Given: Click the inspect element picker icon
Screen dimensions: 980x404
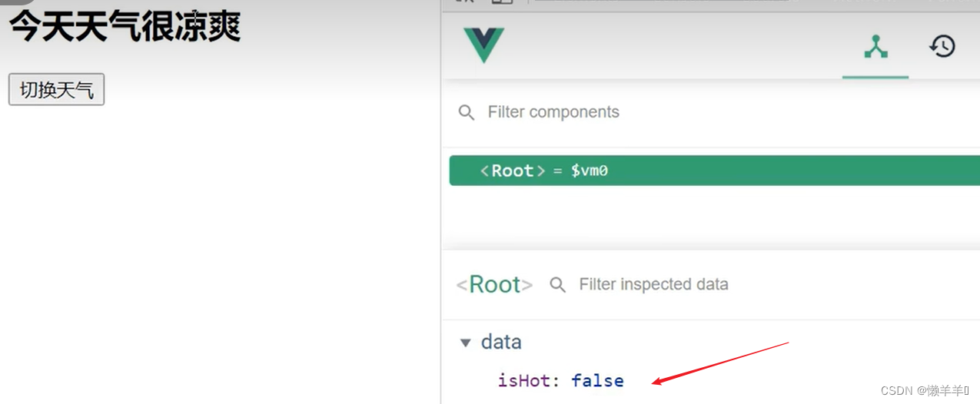Looking at the screenshot, I should click(464, 2).
